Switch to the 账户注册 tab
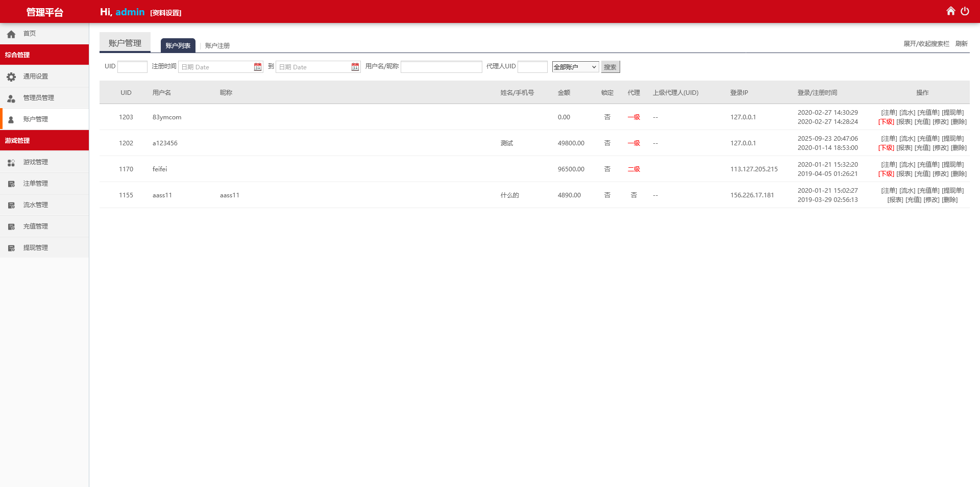The width and height of the screenshot is (980, 487). (x=217, y=45)
